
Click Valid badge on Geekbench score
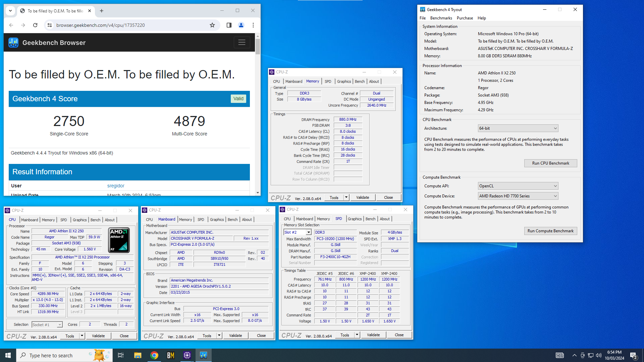coord(238,99)
